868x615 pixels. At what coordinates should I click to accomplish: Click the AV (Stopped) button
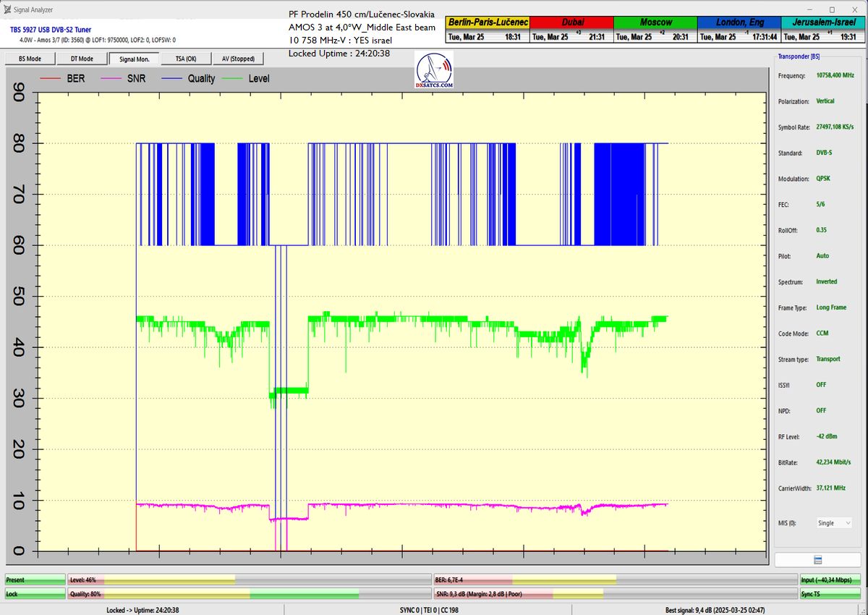pyautogui.click(x=238, y=59)
